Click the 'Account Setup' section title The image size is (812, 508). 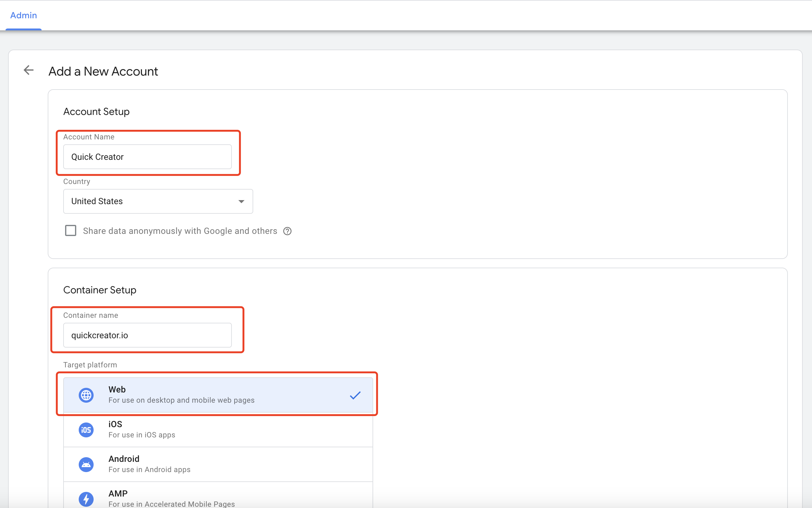96,112
